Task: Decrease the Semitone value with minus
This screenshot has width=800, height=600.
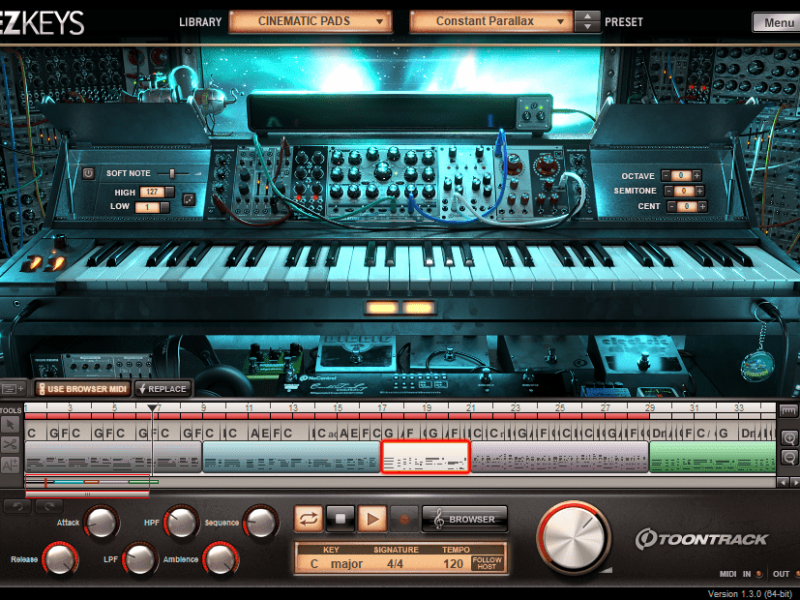Action: point(668,191)
